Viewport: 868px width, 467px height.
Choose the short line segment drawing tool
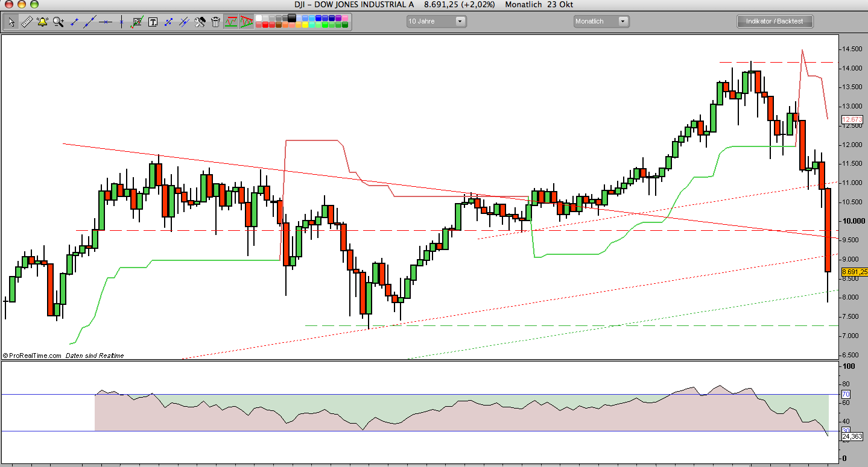click(74, 22)
